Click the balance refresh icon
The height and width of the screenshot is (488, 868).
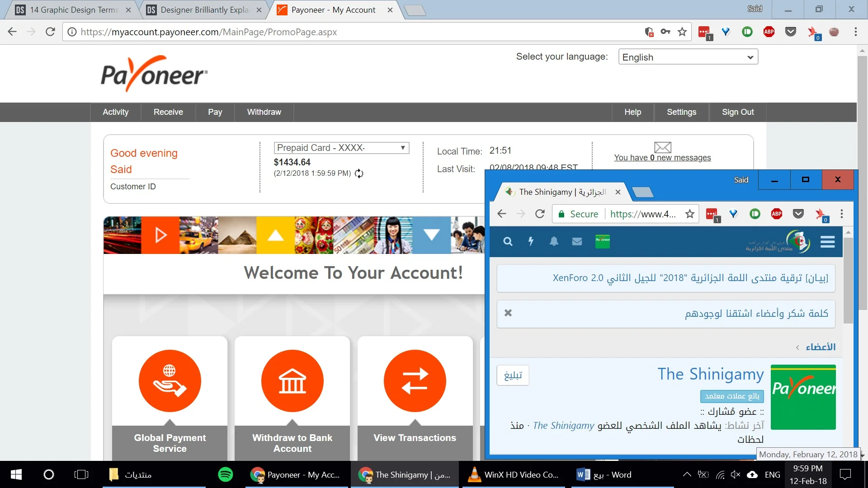tap(359, 174)
